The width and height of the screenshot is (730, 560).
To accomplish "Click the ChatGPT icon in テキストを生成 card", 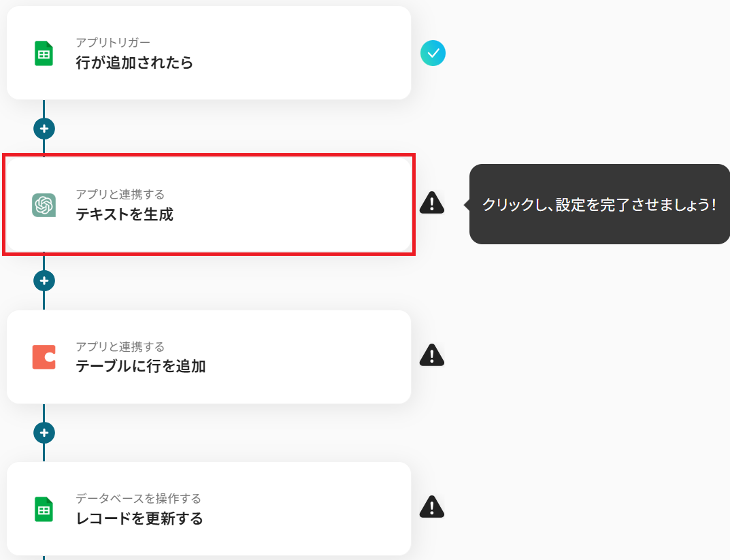I will click(x=44, y=205).
